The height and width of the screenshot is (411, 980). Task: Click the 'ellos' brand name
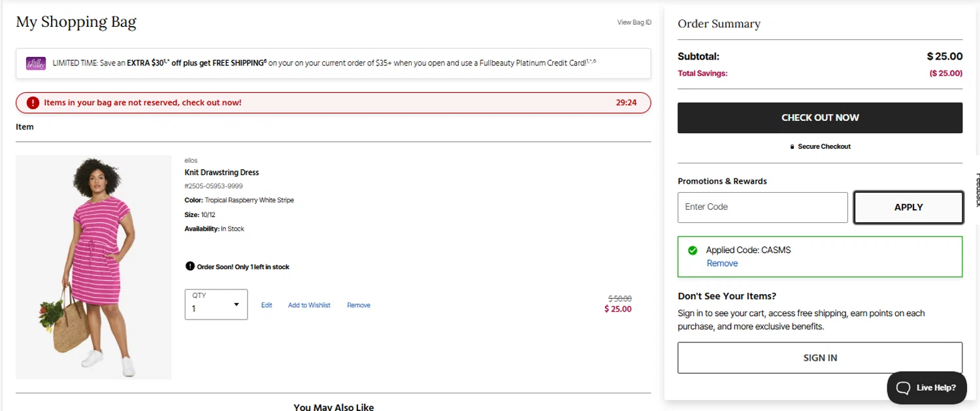191,161
